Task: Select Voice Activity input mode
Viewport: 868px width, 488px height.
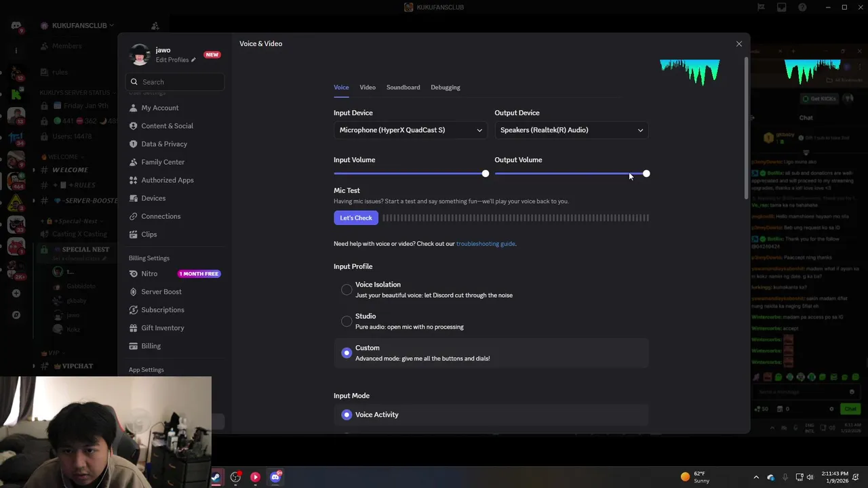Action: pyautogui.click(x=347, y=415)
